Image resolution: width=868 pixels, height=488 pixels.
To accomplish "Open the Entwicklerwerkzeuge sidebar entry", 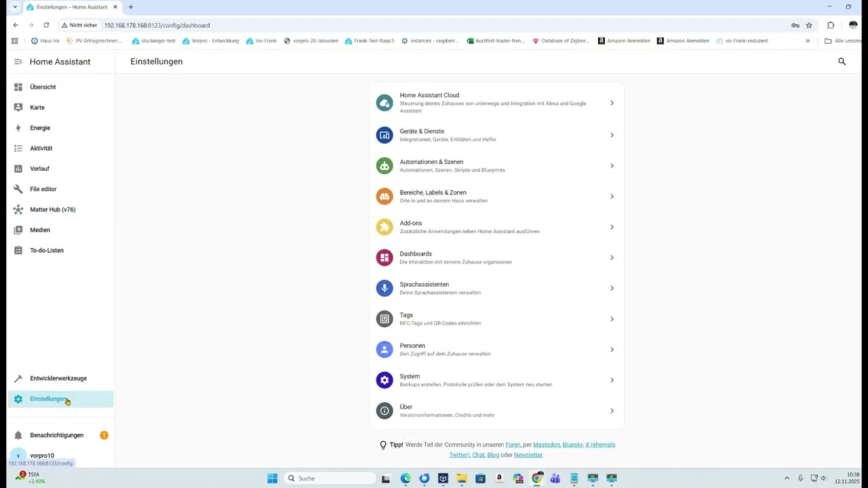I will [60, 378].
